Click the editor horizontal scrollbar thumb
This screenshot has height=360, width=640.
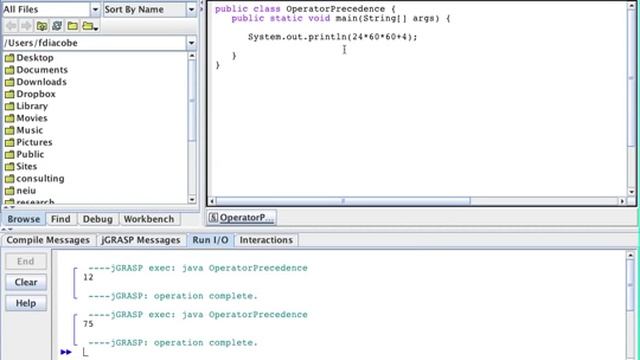[343, 201]
